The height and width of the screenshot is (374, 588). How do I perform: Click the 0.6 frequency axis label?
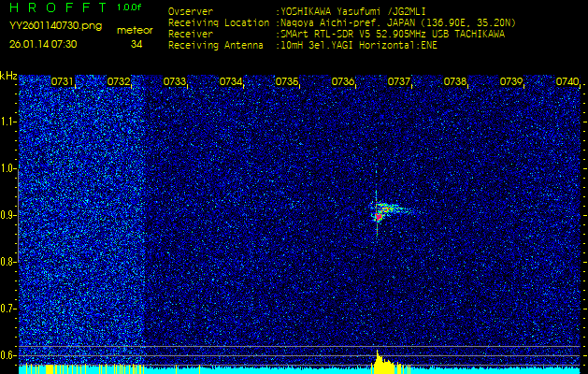click(8, 354)
